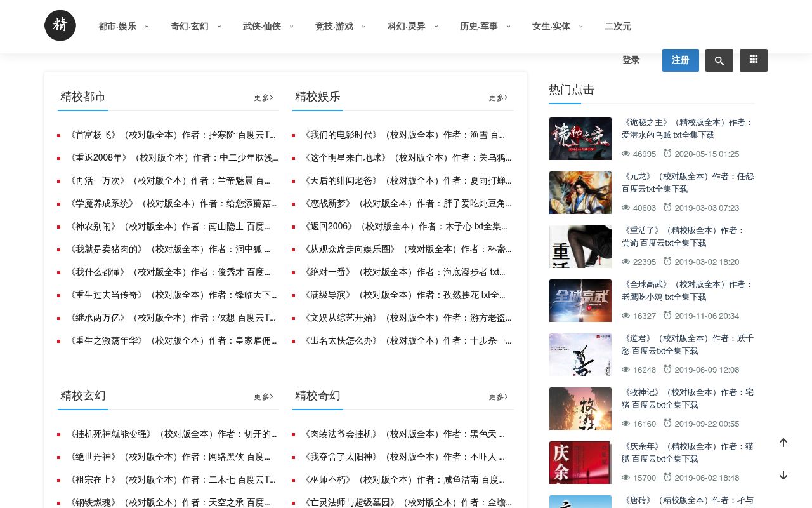Image resolution: width=812 pixels, height=508 pixels.
Task: Click the eye icon beside 22395
Action: 626,262
